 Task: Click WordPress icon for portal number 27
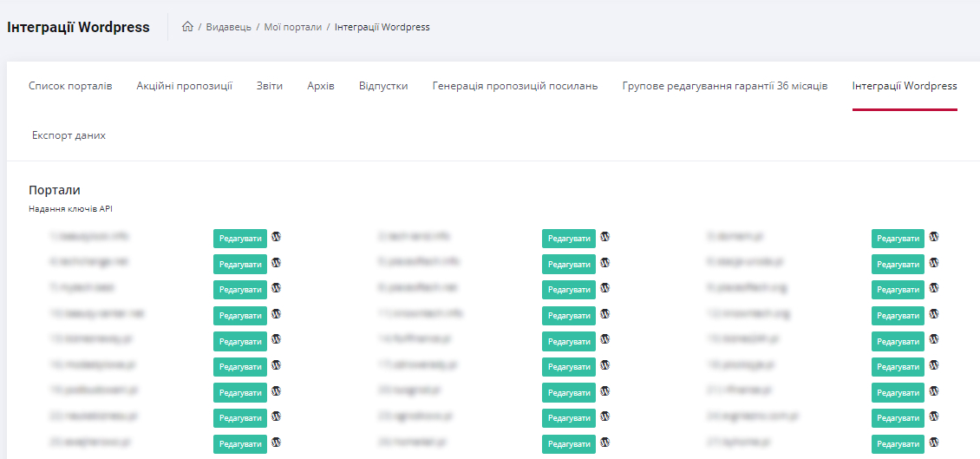(934, 443)
